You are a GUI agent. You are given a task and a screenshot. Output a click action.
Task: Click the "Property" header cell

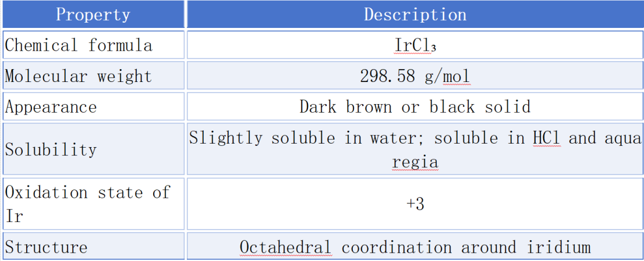[x=93, y=15]
